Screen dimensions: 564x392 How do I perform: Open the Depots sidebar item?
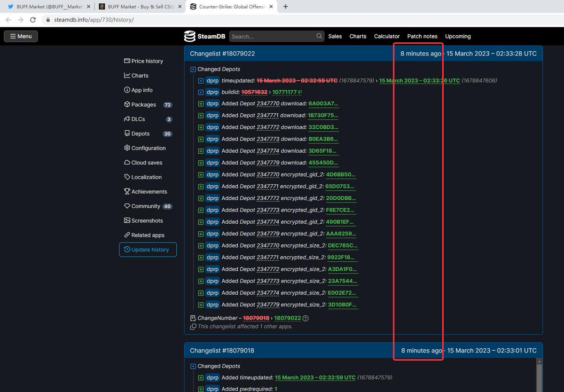pyautogui.click(x=148, y=134)
